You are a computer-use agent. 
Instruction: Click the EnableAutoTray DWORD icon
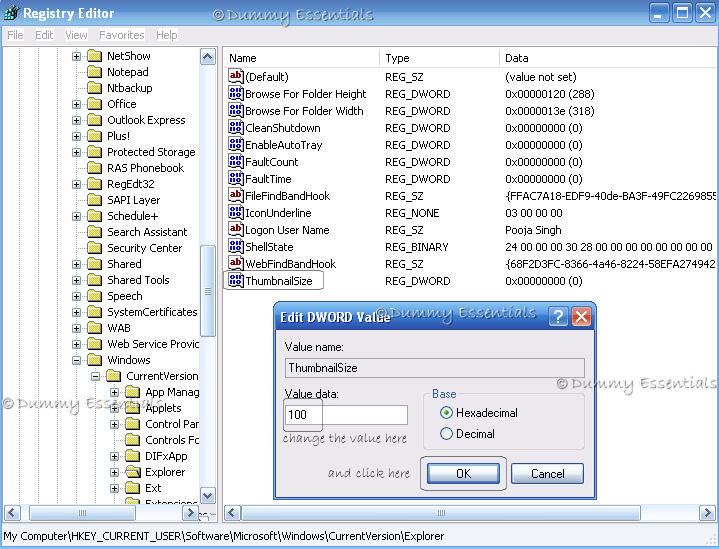pyautogui.click(x=236, y=144)
